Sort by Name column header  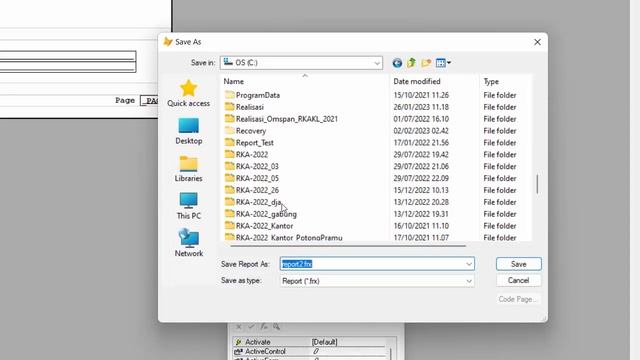[233, 82]
